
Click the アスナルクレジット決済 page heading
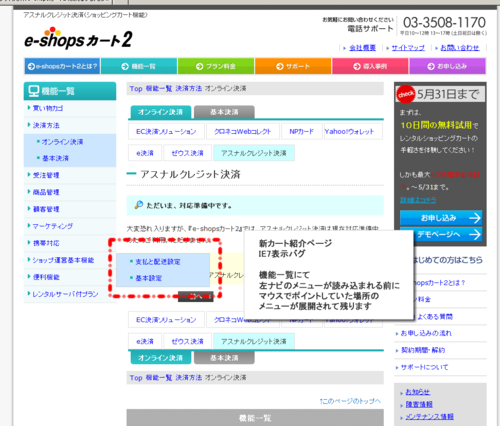point(190,174)
